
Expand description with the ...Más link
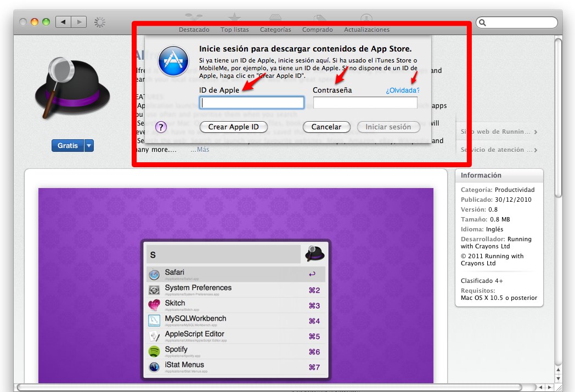tap(200, 150)
